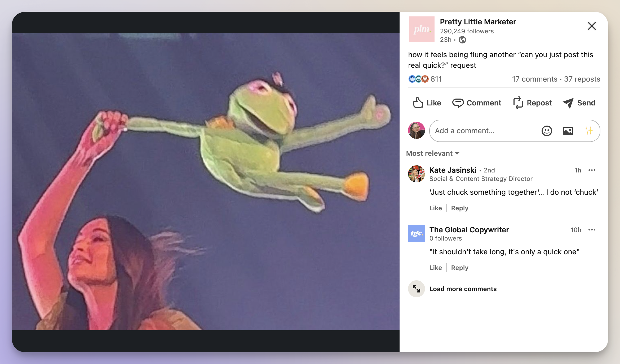Open the 17 comments link
This screenshot has width=620, height=364.
point(534,79)
